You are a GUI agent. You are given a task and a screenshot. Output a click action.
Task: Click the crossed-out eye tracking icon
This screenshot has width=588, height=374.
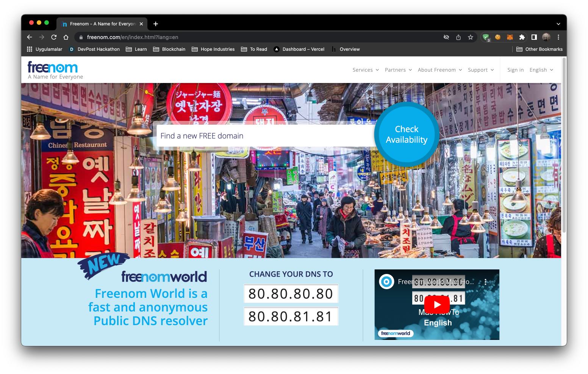coord(446,37)
